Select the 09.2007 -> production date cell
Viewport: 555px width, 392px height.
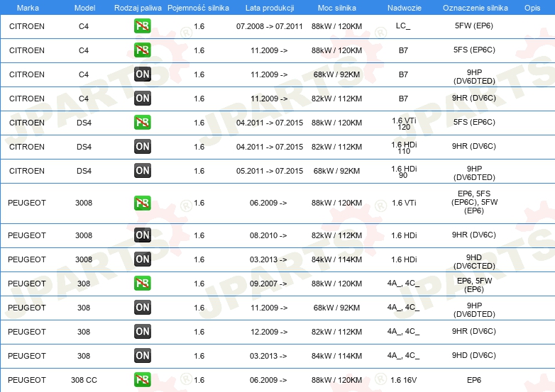pyautogui.click(x=268, y=284)
